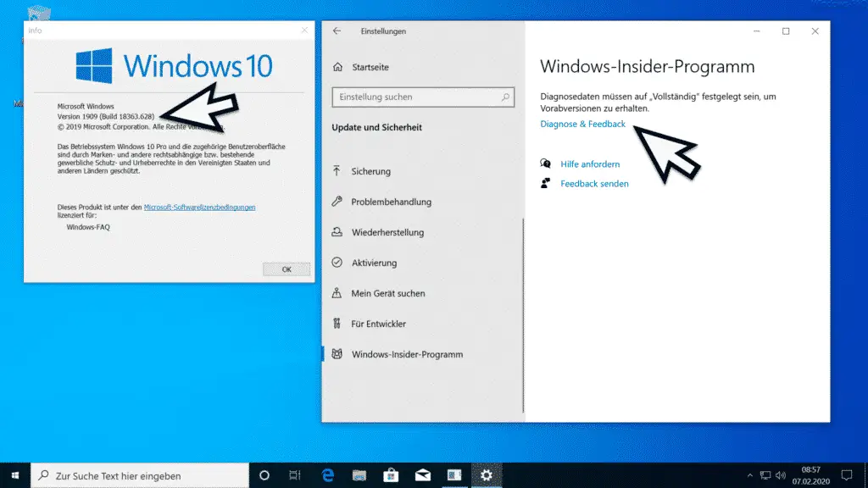Click the Version 1909 build text
Screen dimensions: 868x488
point(106,116)
